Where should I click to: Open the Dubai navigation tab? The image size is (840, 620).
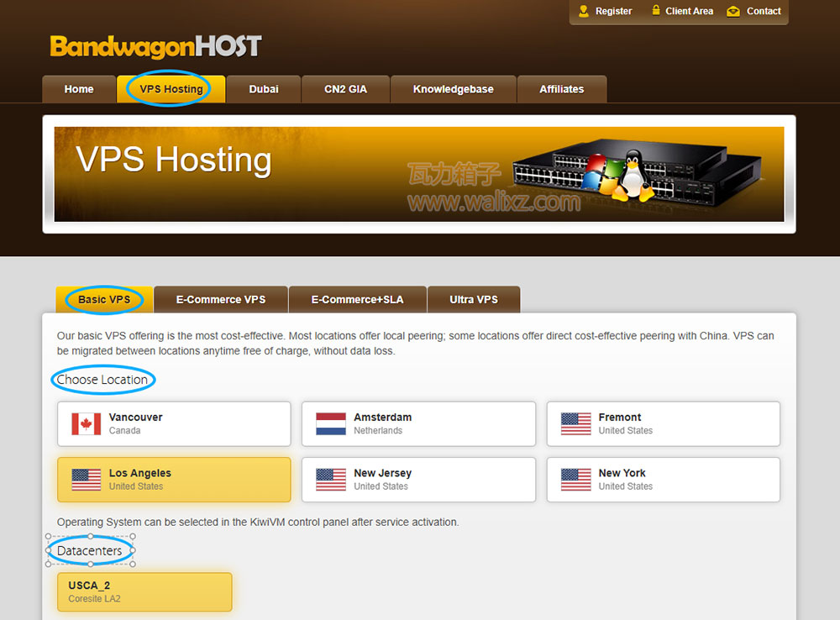click(264, 89)
